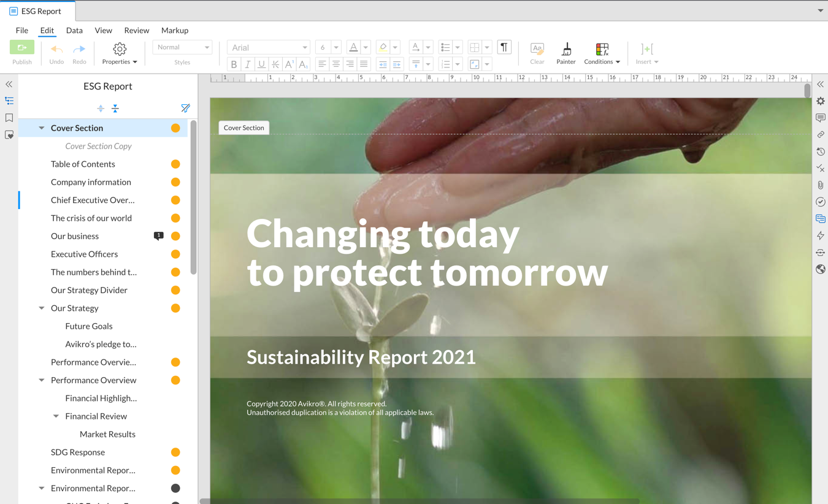Open the Review menu

coord(136,30)
